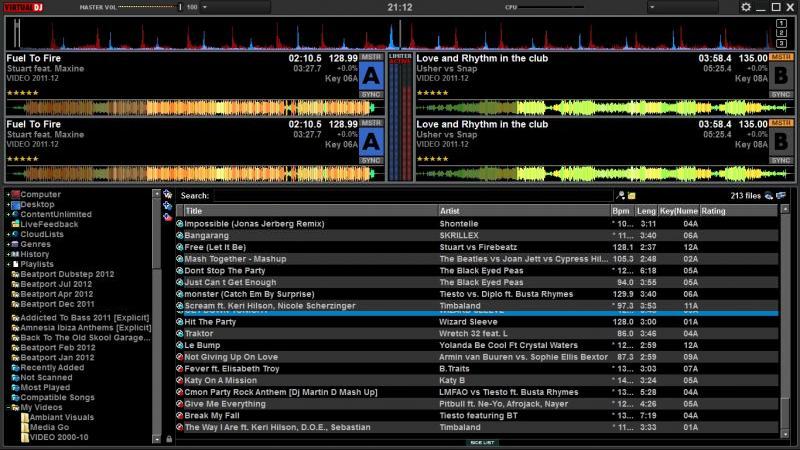Click the yellow folder icon beside search
This screenshot has height=450, width=800.
pyautogui.click(x=632, y=195)
